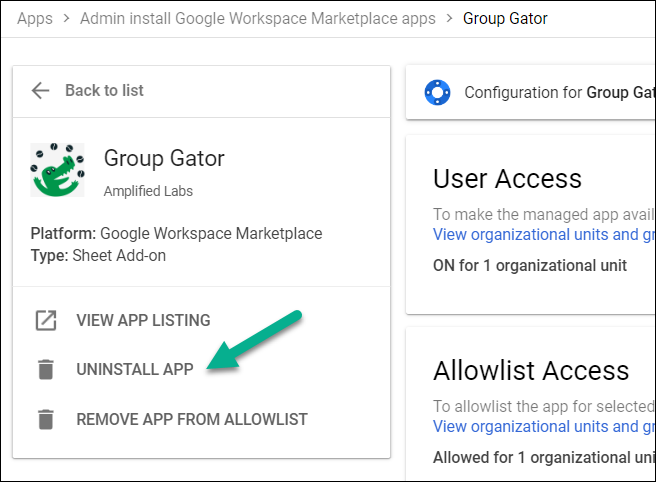The width and height of the screenshot is (656, 482).
Task: Click the View App Listing external link icon
Action: tap(46, 320)
